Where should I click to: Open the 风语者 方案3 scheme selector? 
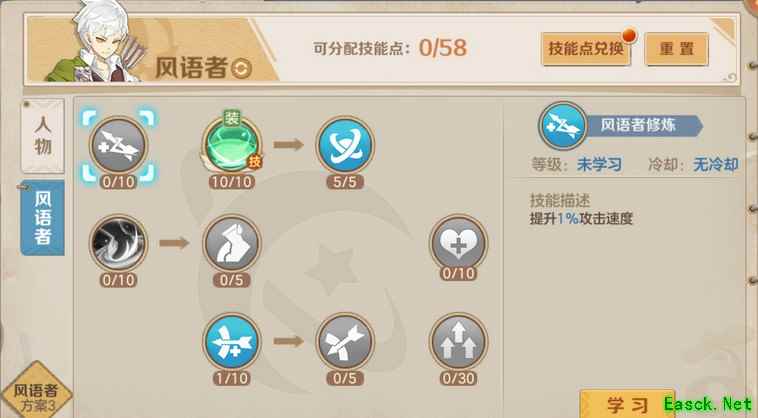coord(36,393)
